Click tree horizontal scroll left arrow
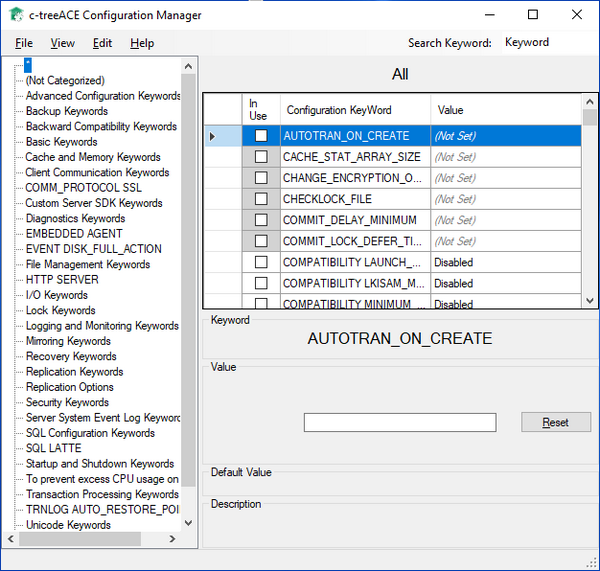This screenshot has width=600, height=571. pos(11,539)
